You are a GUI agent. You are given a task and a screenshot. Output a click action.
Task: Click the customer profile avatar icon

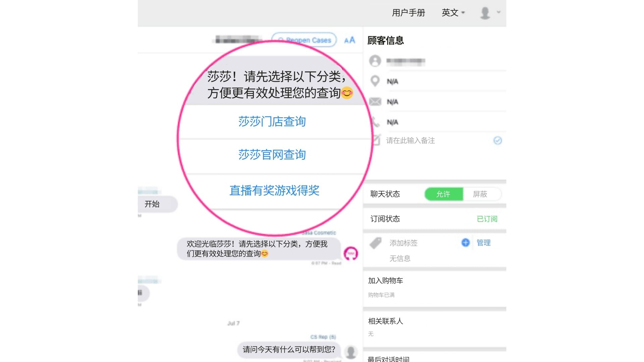(x=375, y=61)
